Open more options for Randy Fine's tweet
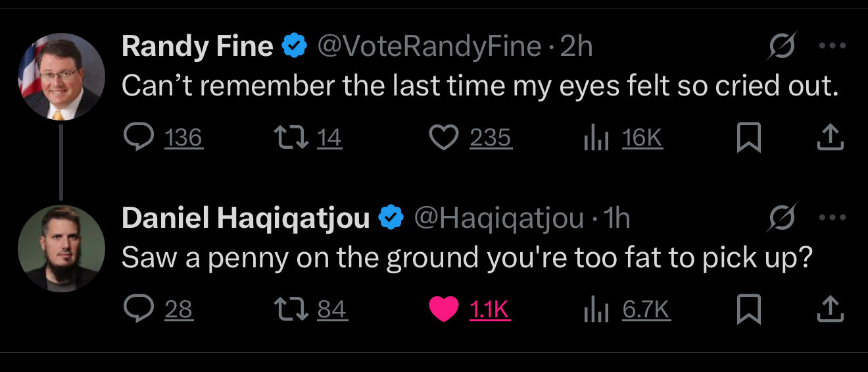The image size is (868, 372). 831,46
